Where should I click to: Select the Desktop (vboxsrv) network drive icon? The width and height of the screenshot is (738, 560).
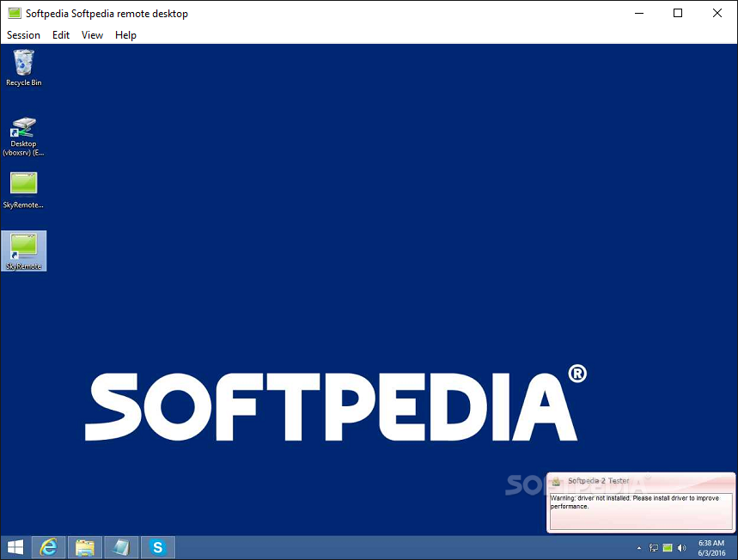[23, 137]
